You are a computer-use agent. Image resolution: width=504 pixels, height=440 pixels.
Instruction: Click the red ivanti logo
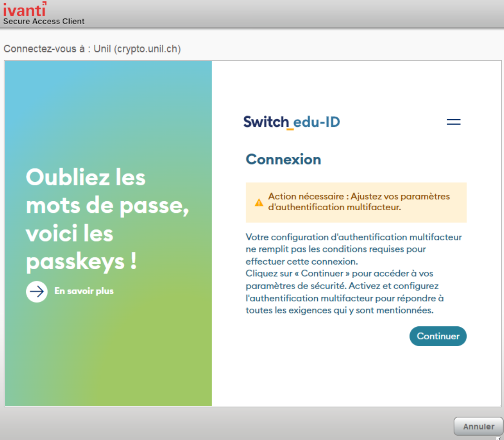pyautogui.click(x=24, y=9)
